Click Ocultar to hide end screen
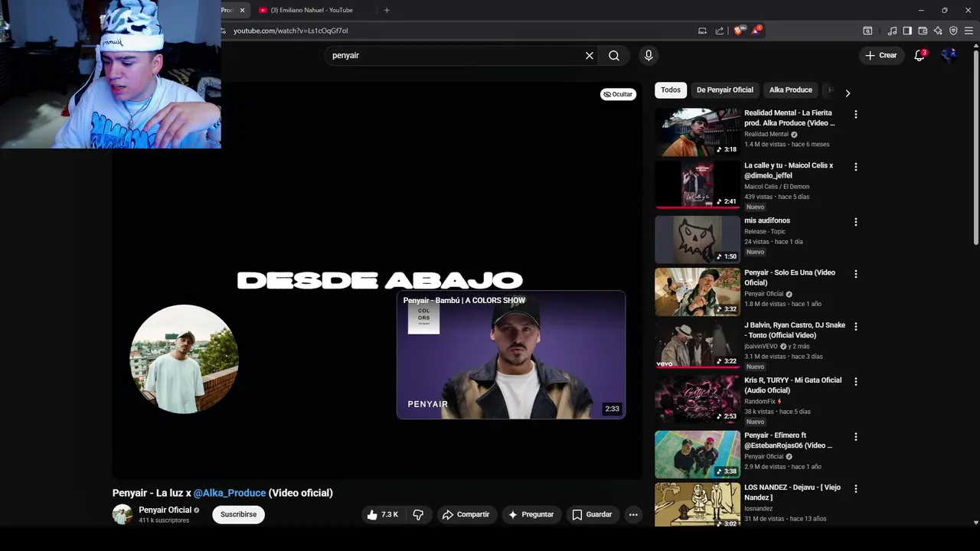The width and height of the screenshot is (980, 551). click(618, 94)
